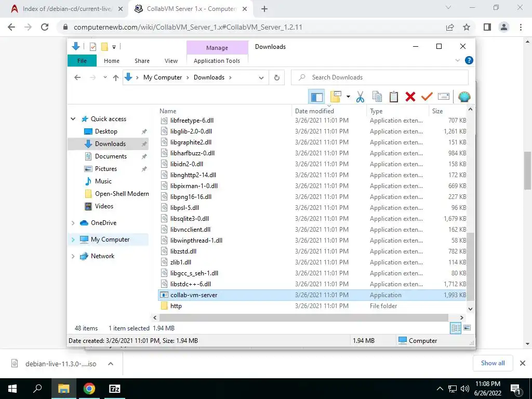Expand the Network tree node
This screenshot has height=399, width=532.
point(73,256)
